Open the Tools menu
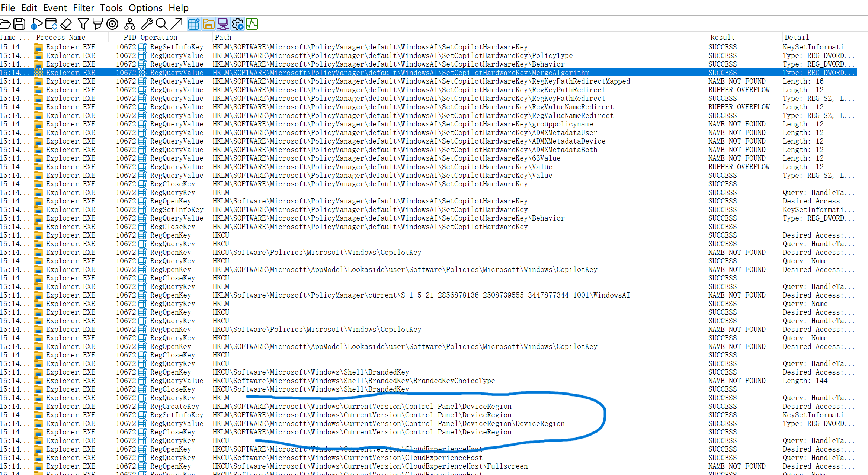The width and height of the screenshot is (868, 475). 111,8
